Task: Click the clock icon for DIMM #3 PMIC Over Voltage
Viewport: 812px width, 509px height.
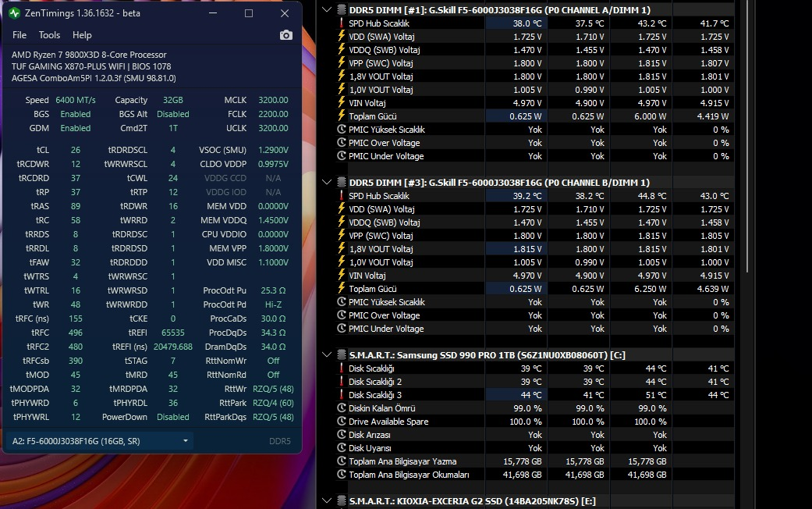Action: (342, 315)
